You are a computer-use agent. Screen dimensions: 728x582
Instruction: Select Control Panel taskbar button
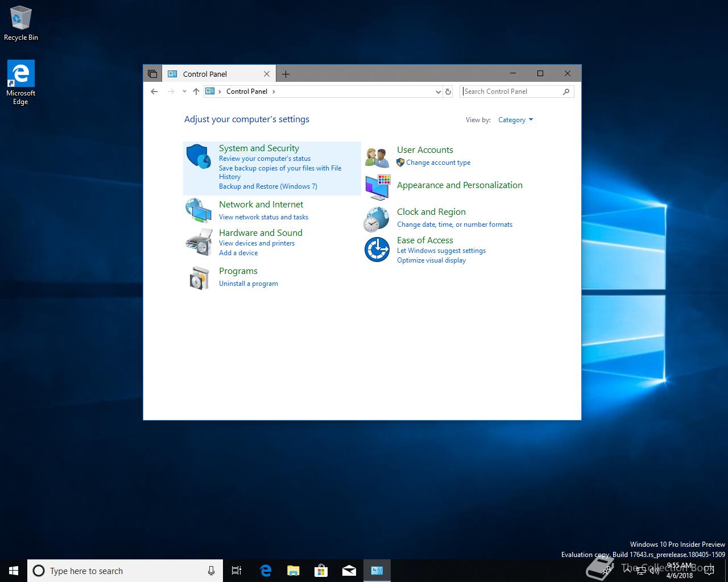coord(377,571)
